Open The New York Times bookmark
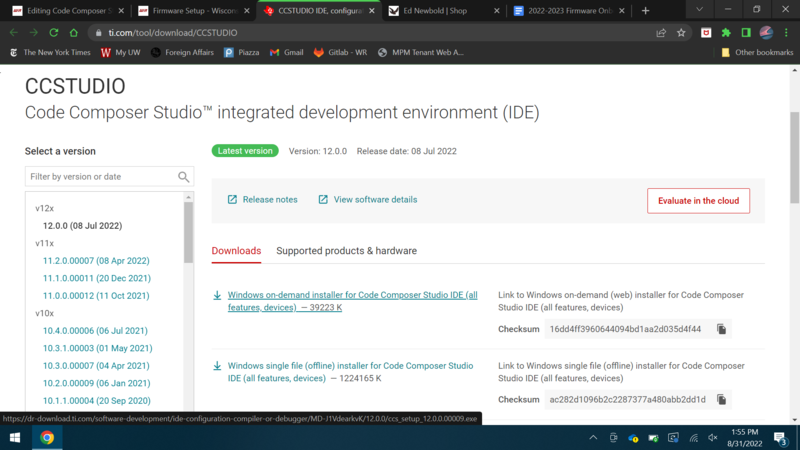This screenshot has height=450, width=800. click(x=50, y=52)
